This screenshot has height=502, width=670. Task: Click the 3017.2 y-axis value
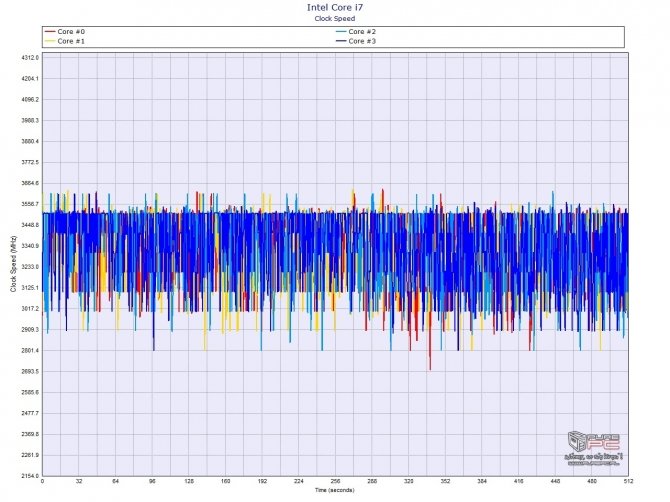point(30,309)
